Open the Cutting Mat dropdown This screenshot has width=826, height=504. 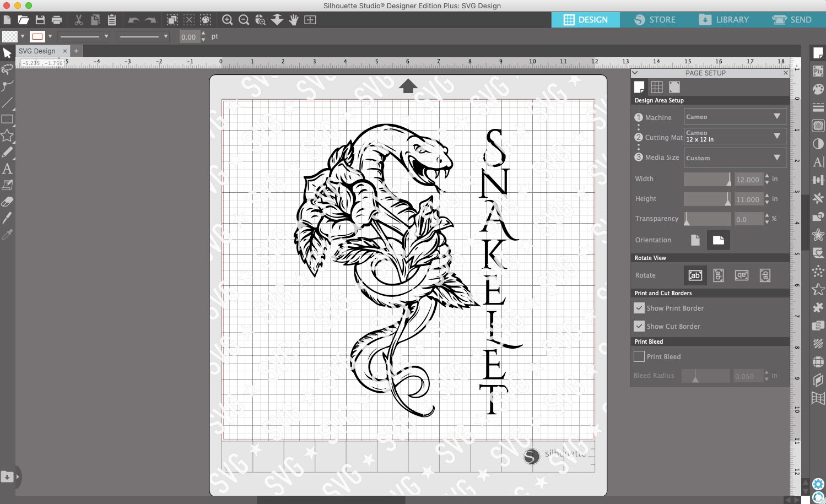click(735, 136)
